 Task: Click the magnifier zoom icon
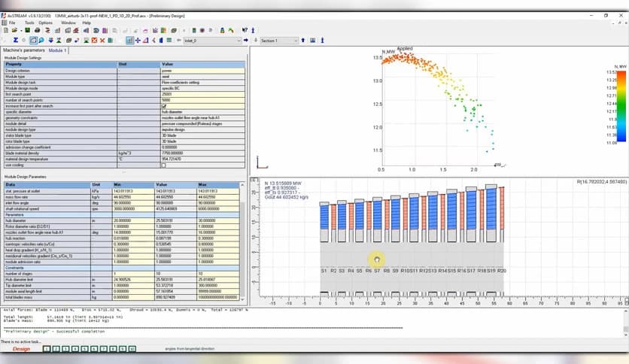(41, 41)
